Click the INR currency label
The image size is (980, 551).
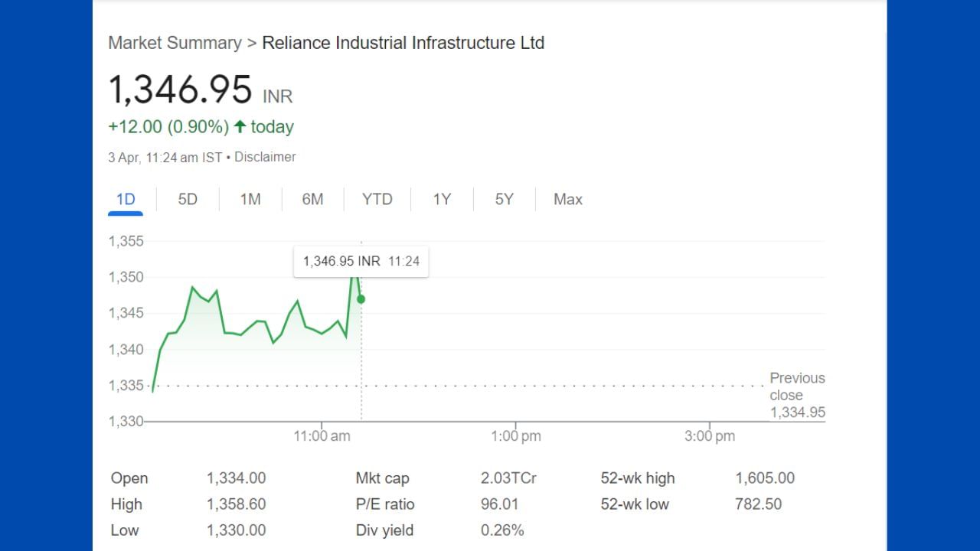tap(278, 97)
